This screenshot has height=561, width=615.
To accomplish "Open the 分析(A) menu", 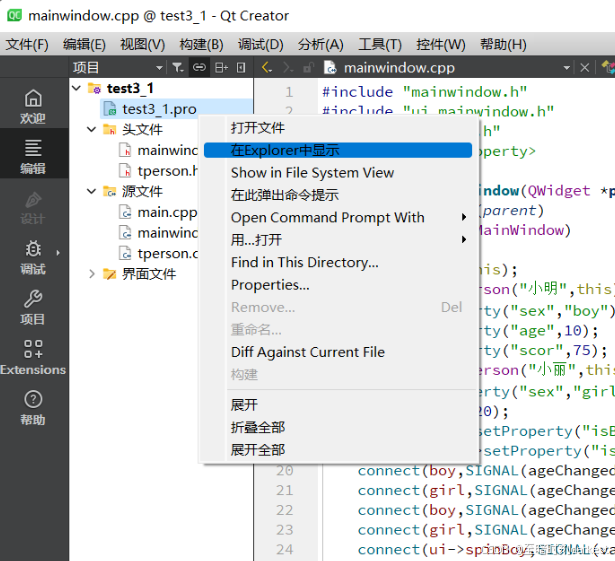I will [320, 44].
